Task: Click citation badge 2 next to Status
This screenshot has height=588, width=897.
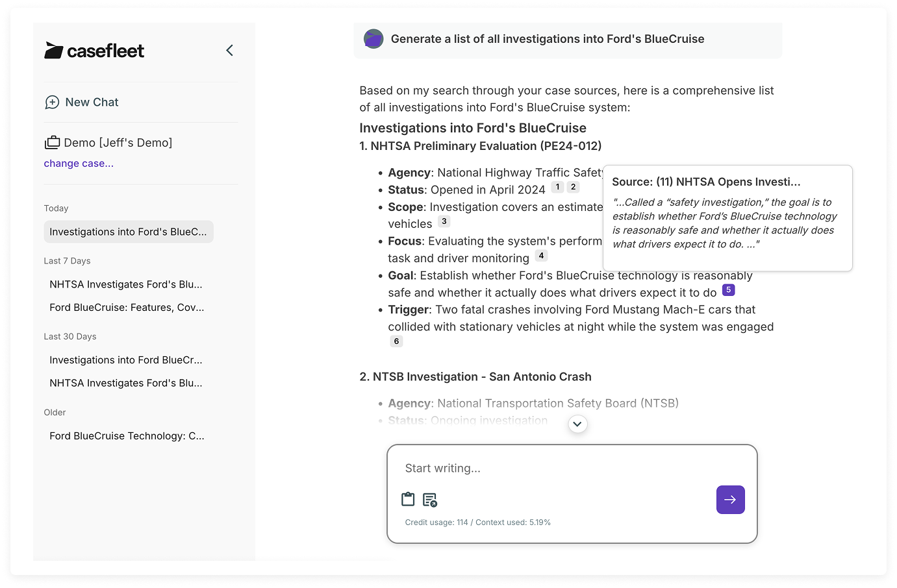Action: (573, 187)
